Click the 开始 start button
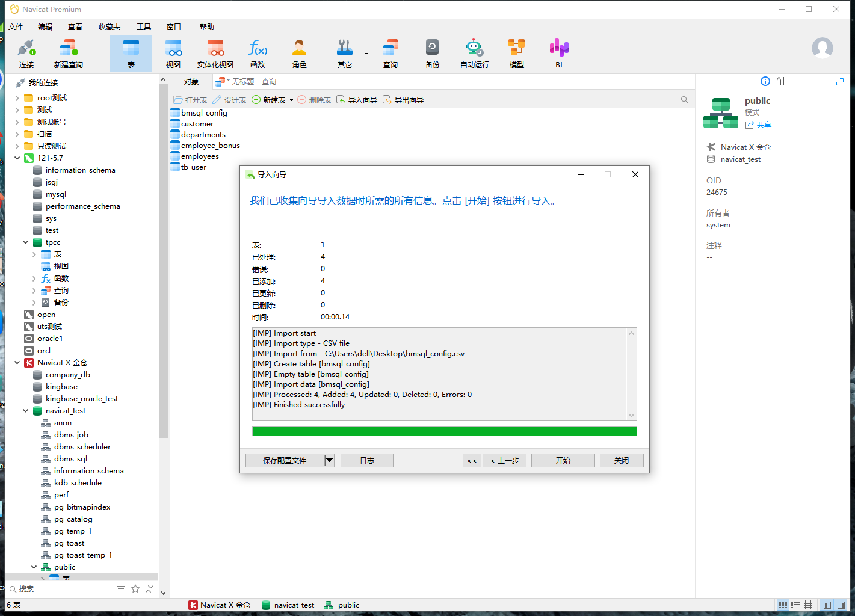855x616 pixels. 563,460
